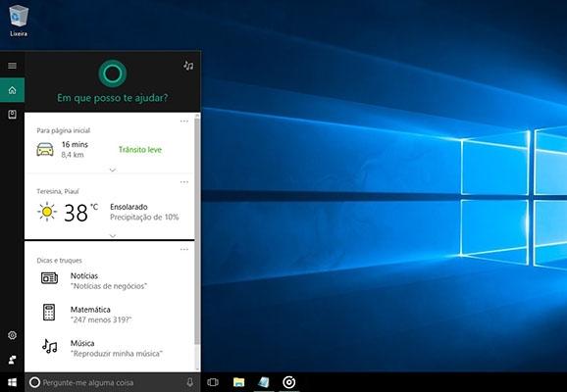Click the Windows Start button
The height and width of the screenshot is (392, 567).
coord(12,382)
